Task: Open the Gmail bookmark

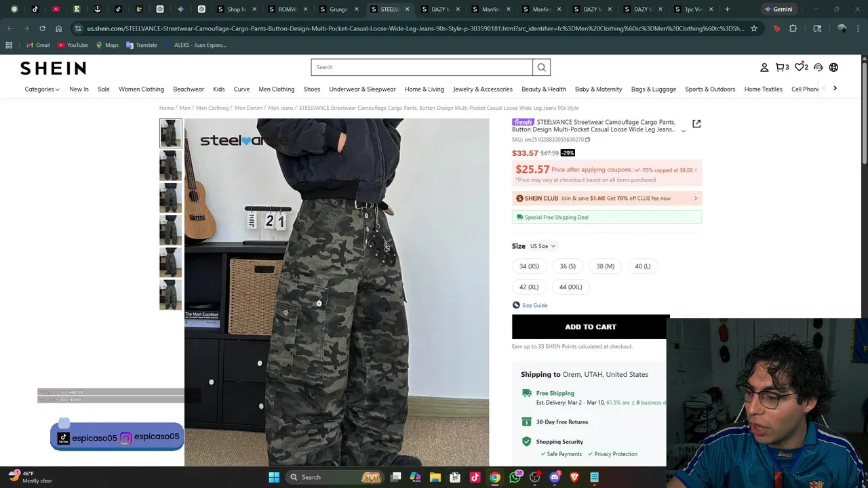Action: coord(37,45)
